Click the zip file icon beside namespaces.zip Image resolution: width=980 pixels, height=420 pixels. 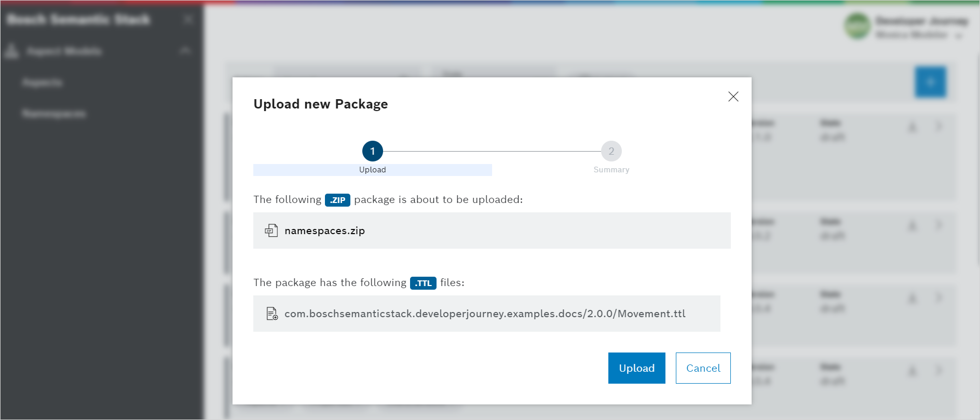[x=271, y=231]
